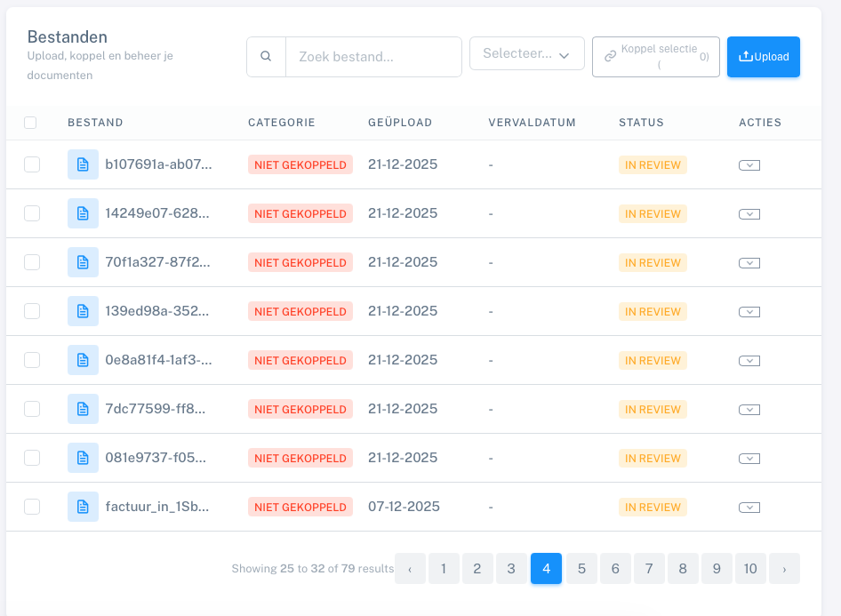Jump to page 10 in pagination
Screen dimensions: 841x616
[750, 569]
